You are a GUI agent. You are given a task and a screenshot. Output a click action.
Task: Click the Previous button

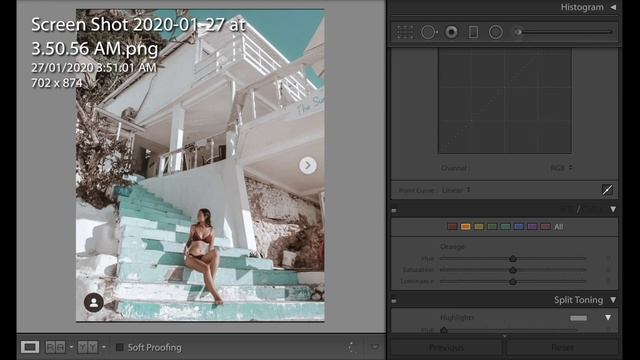tap(446, 348)
